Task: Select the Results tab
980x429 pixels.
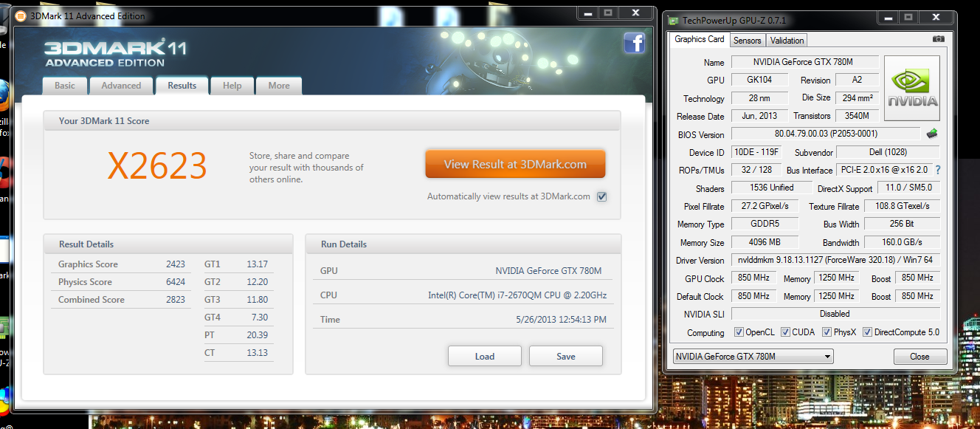Action: coord(182,86)
